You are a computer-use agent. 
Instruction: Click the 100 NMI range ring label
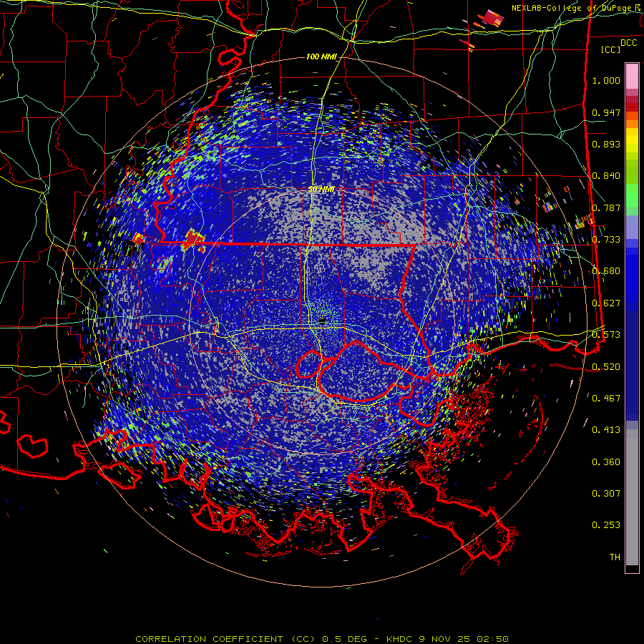pos(321,57)
